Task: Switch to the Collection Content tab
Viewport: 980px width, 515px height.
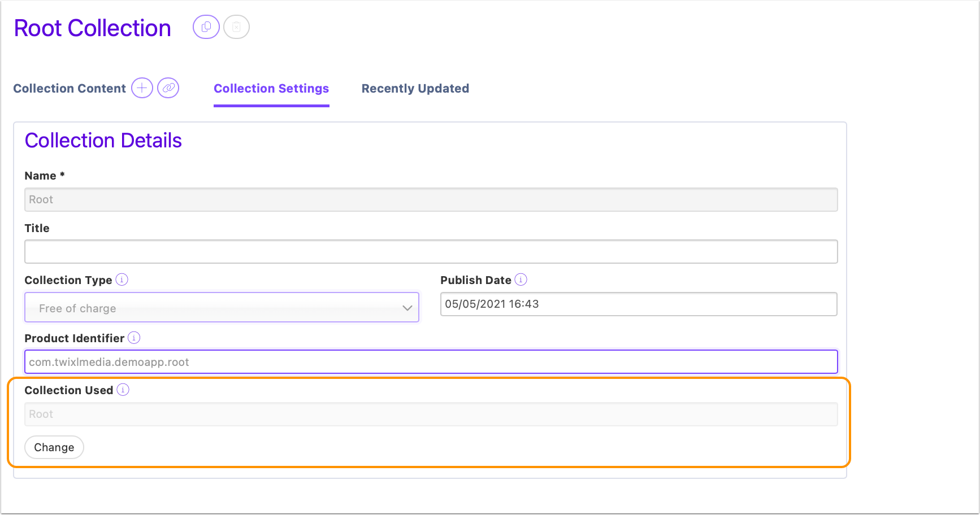Action: pos(70,89)
